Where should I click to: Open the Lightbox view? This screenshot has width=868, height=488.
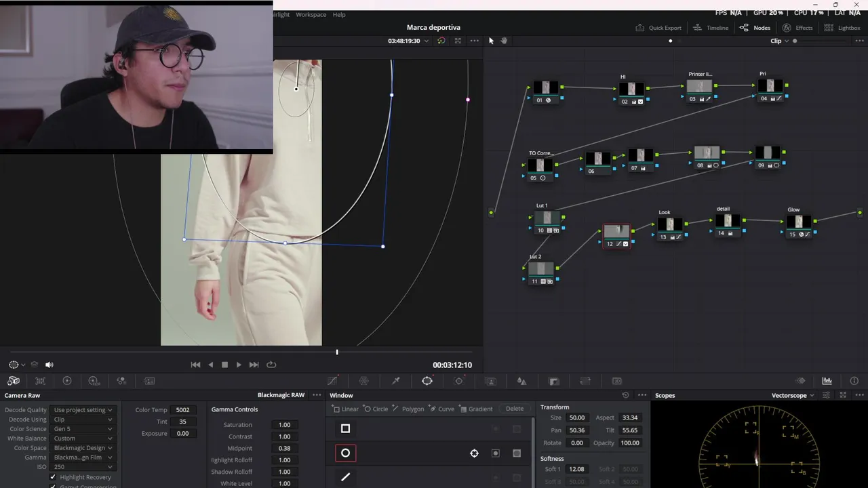[842, 28]
